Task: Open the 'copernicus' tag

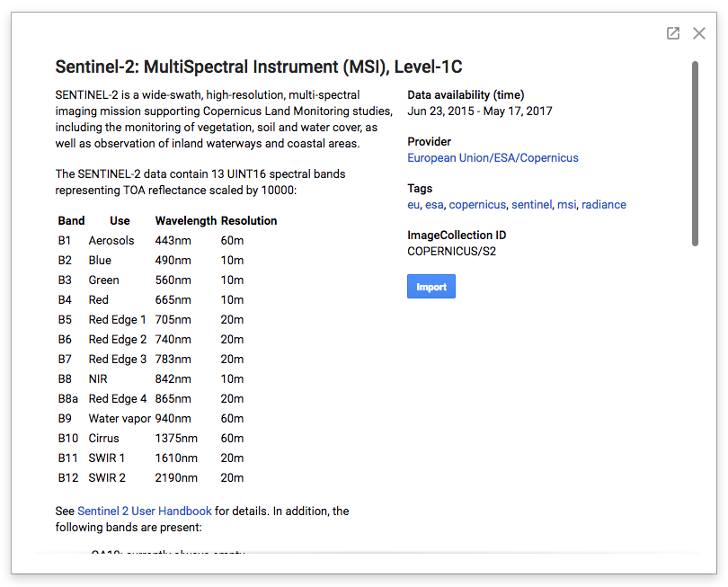Action: coord(477,205)
